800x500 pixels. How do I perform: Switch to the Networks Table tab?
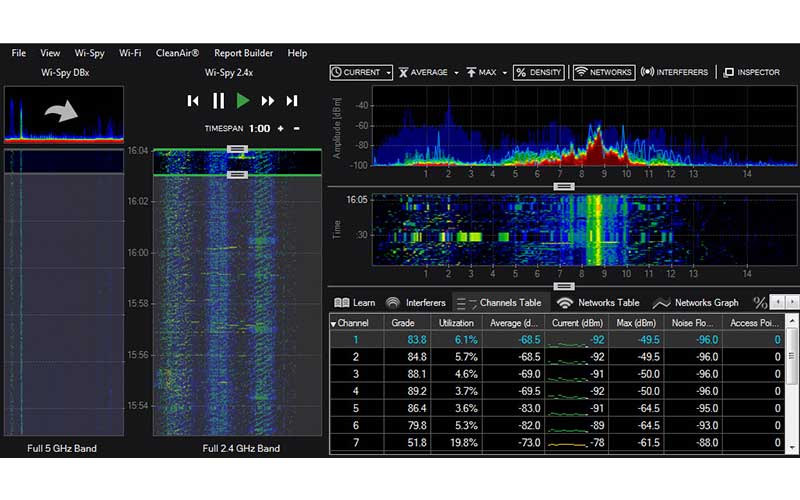598,303
